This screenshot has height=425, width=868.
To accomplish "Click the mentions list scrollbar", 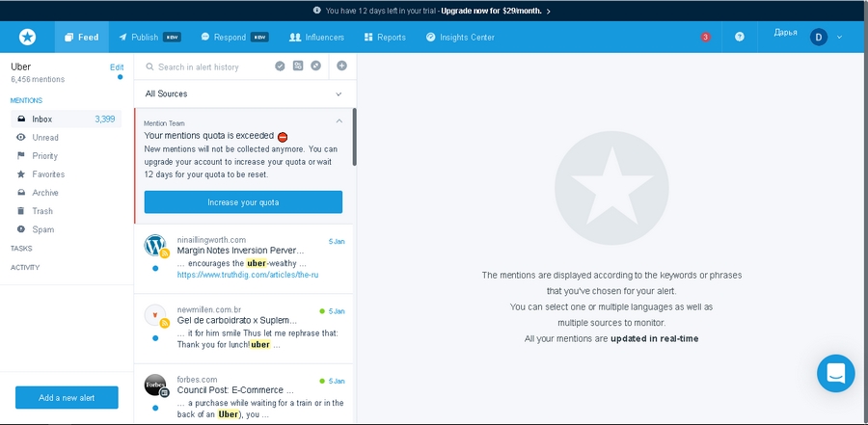I will (354, 137).
